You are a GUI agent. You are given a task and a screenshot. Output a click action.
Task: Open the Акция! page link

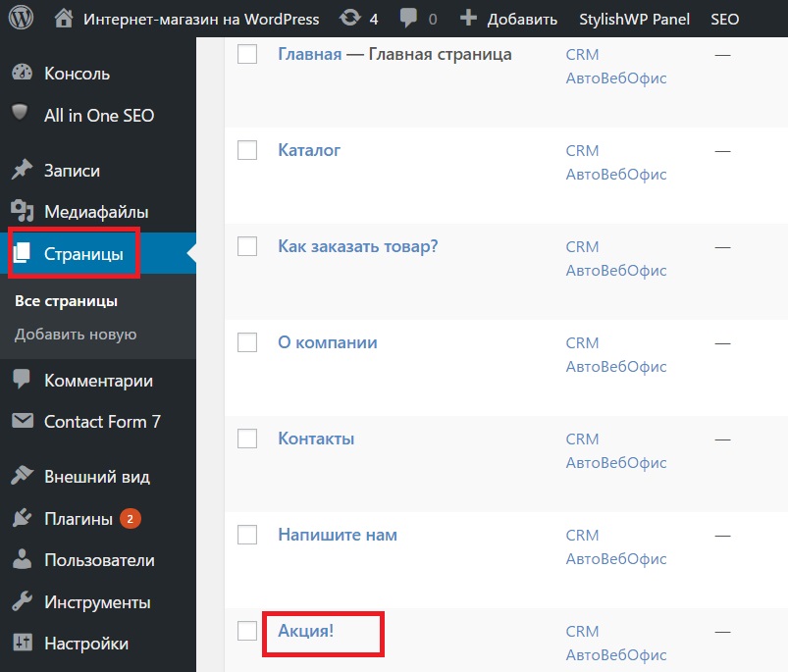click(x=306, y=631)
